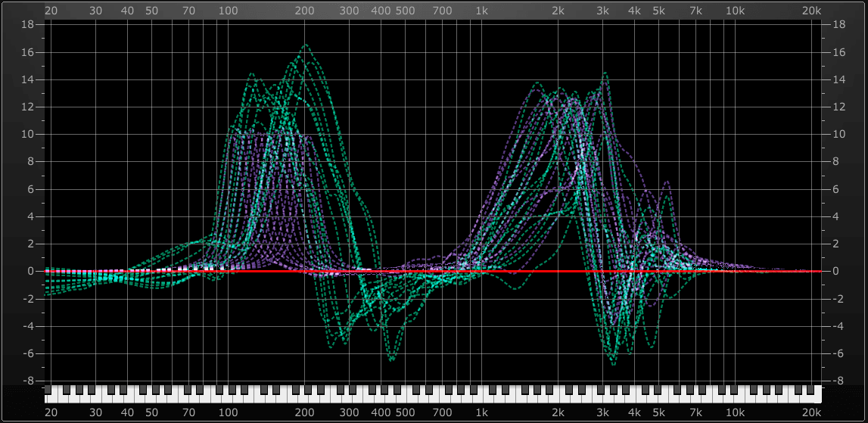
Task: Click the 30 label on the top frequency axis
Action: point(96,11)
